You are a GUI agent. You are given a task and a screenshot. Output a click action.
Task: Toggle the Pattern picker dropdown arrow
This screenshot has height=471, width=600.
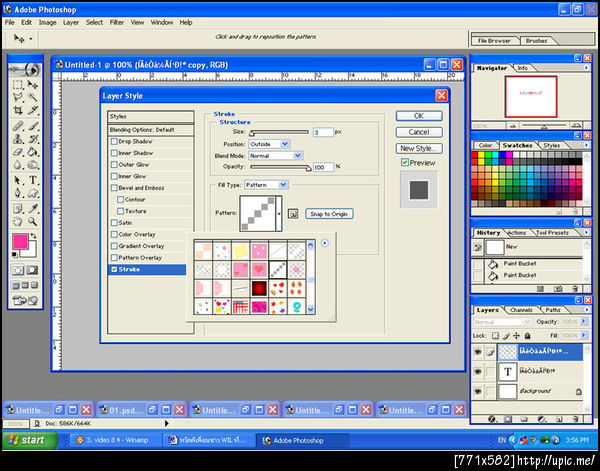click(x=279, y=213)
